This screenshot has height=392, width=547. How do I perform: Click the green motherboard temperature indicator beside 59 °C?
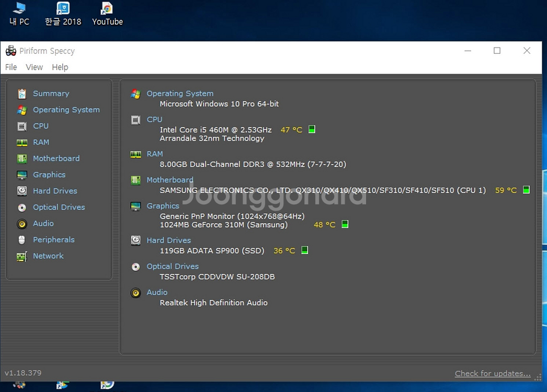pyautogui.click(x=526, y=190)
